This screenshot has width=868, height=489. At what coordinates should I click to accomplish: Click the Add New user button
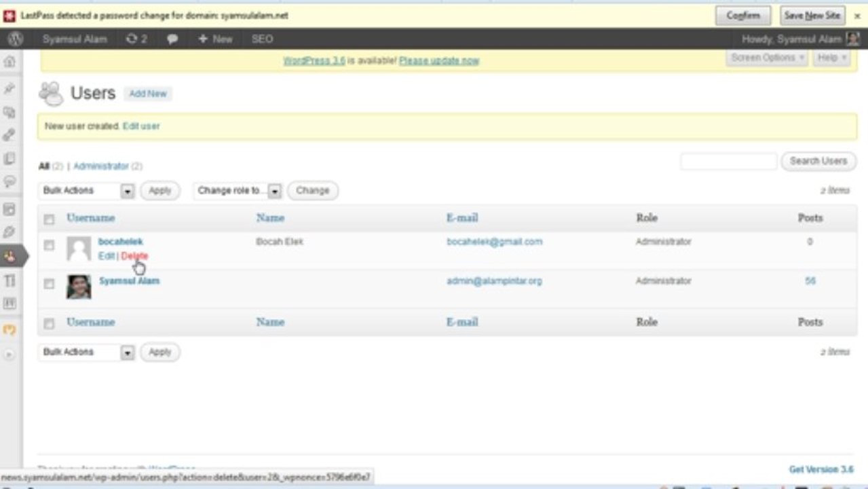[x=148, y=94]
